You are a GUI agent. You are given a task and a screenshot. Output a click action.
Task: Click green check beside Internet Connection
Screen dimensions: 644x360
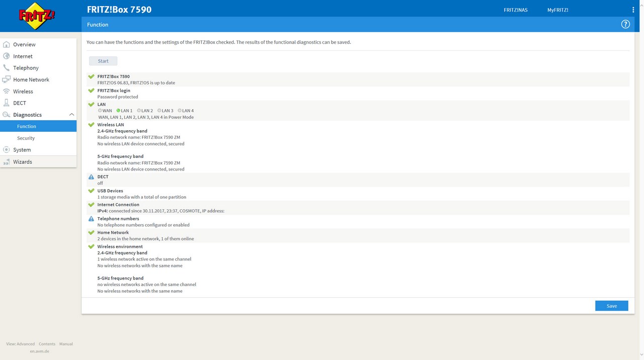(x=91, y=205)
